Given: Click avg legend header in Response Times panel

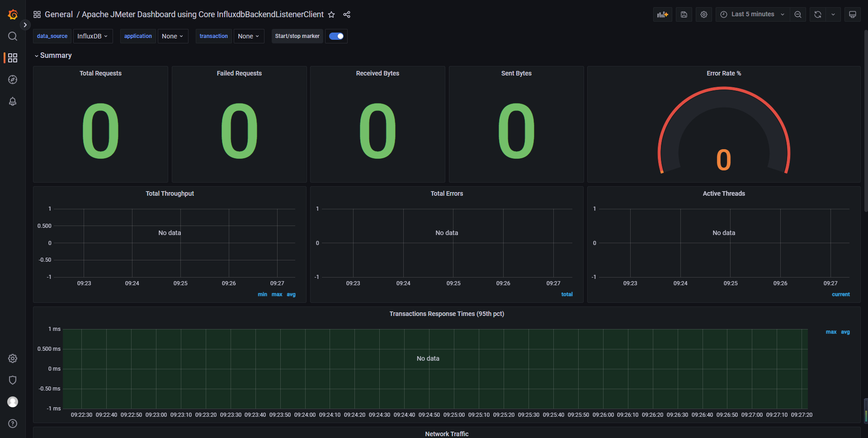Looking at the screenshot, I should click(845, 332).
